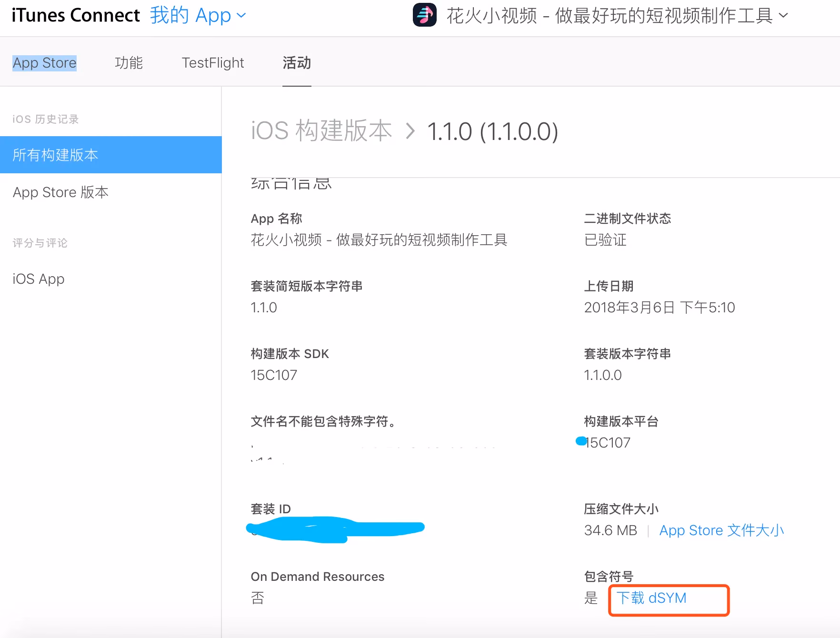This screenshot has height=638, width=840.
Task: Click the 34.6 MB compressed size value
Action: [x=610, y=530]
